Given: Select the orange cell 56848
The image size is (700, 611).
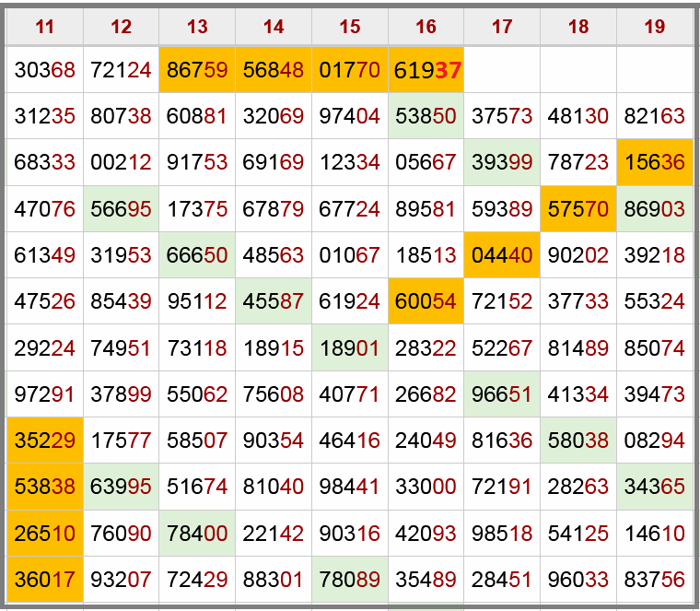Looking at the screenshot, I should (x=274, y=70).
